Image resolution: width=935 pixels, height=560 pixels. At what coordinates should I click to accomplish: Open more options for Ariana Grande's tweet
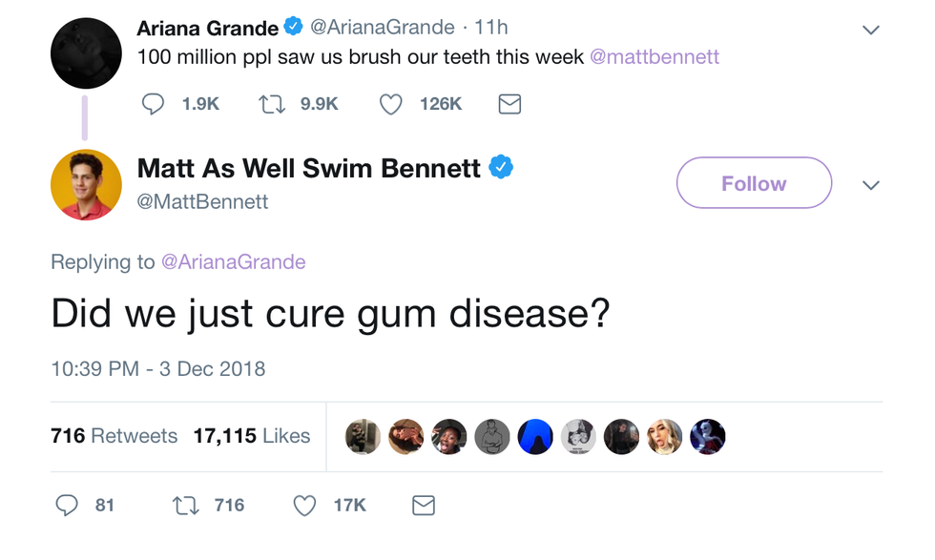(870, 31)
